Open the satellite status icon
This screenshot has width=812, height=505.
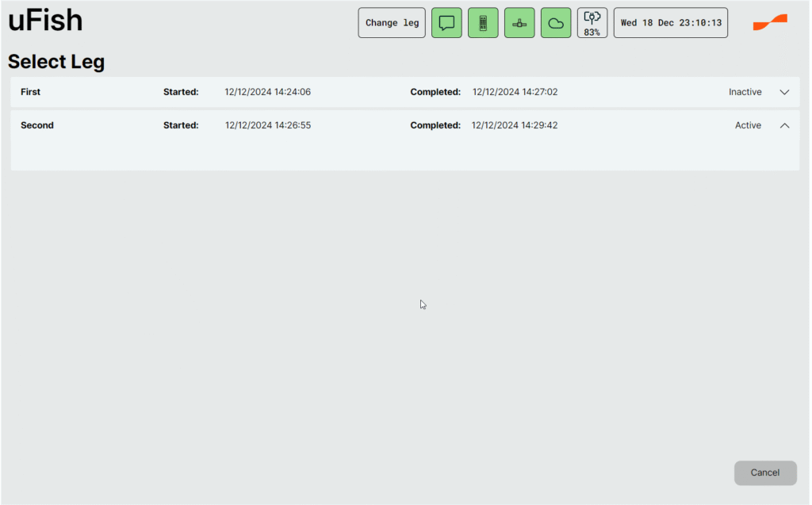(x=519, y=23)
